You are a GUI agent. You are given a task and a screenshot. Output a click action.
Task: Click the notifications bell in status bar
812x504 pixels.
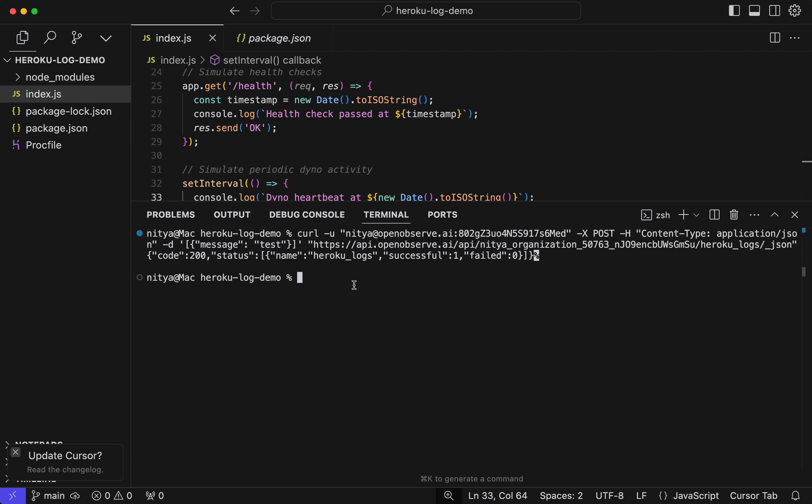796,496
